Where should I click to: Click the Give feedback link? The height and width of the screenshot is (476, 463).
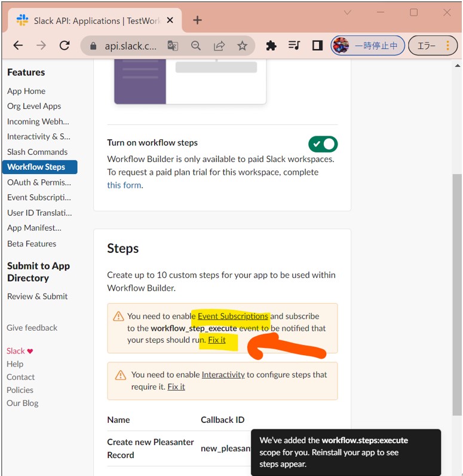32,328
